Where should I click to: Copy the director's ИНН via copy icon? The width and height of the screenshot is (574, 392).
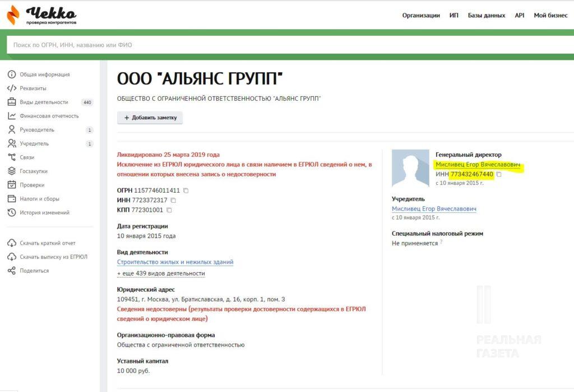[499, 174]
